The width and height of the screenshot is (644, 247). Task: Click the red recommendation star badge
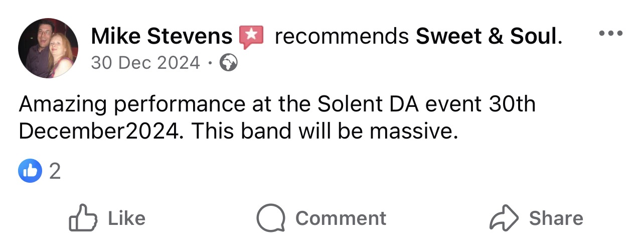[x=251, y=37]
